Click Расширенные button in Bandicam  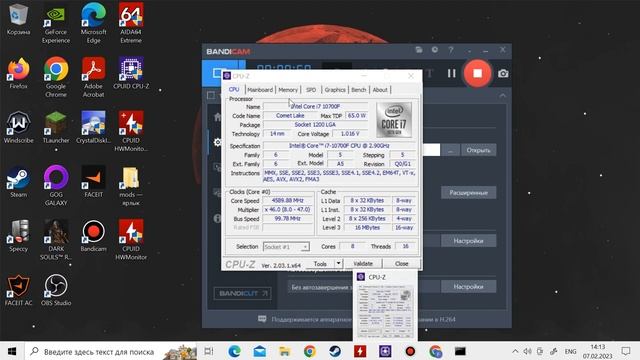pos(469,193)
